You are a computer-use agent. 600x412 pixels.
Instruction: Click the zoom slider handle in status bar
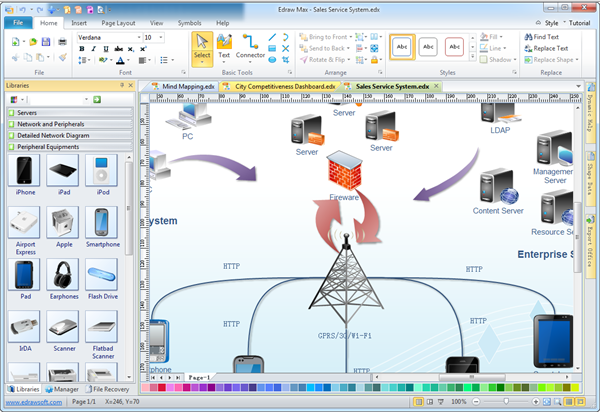tap(506, 401)
